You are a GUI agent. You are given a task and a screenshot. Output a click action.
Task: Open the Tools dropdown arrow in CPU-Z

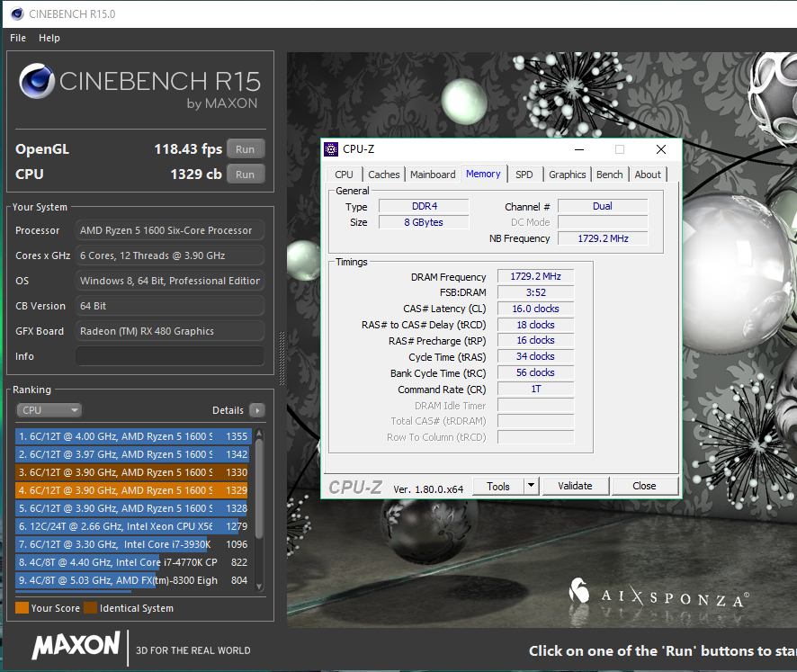coord(531,486)
